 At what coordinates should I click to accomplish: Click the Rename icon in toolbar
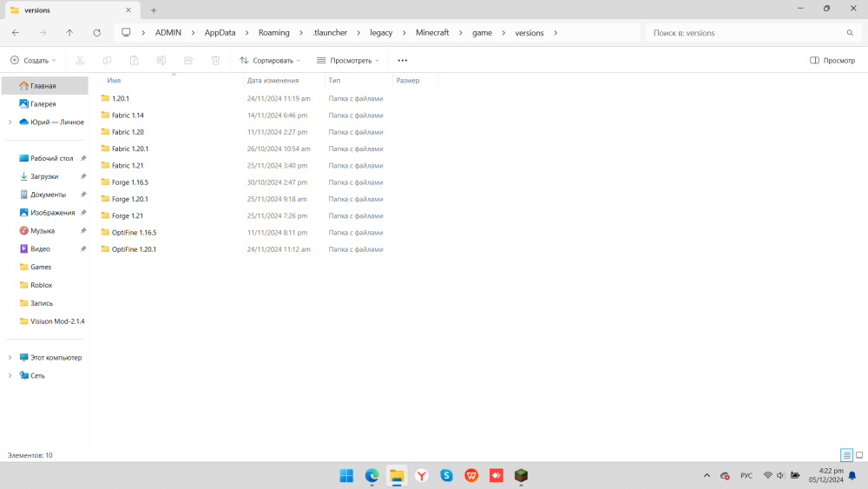pyautogui.click(x=161, y=60)
